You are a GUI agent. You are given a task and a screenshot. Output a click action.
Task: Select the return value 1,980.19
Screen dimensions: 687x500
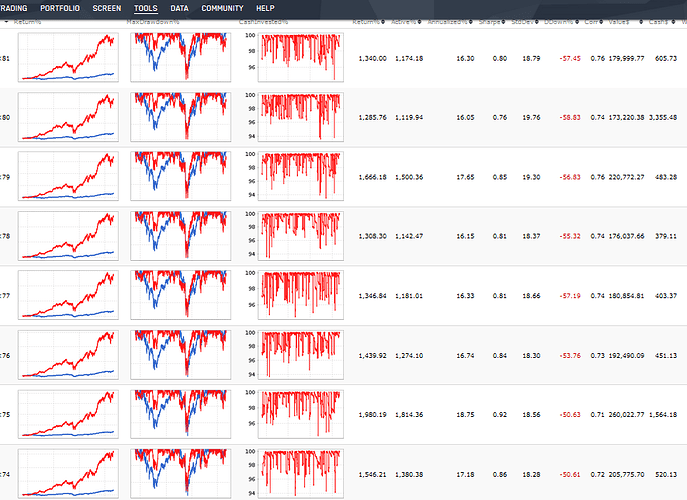(372, 415)
